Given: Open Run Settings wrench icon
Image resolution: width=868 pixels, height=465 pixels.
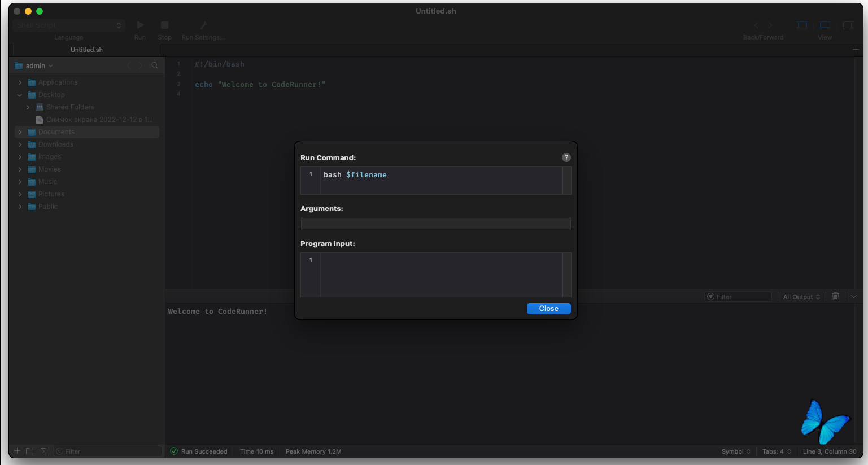Looking at the screenshot, I should [x=204, y=25].
